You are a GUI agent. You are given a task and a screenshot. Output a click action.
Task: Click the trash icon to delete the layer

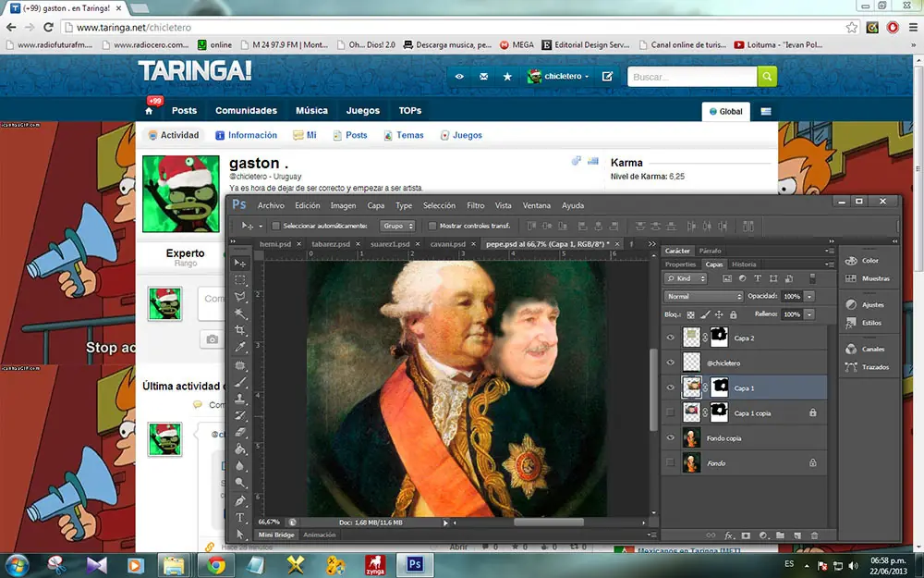click(814, 535)
